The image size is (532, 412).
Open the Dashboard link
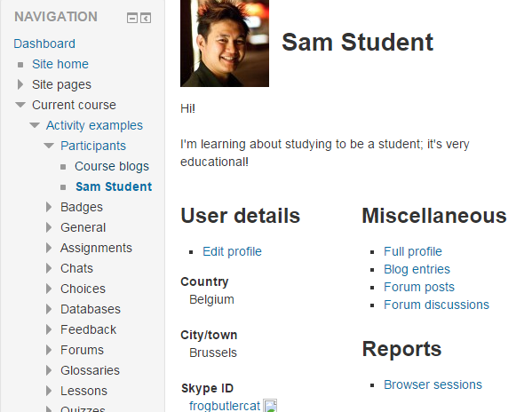click(44, 44)
